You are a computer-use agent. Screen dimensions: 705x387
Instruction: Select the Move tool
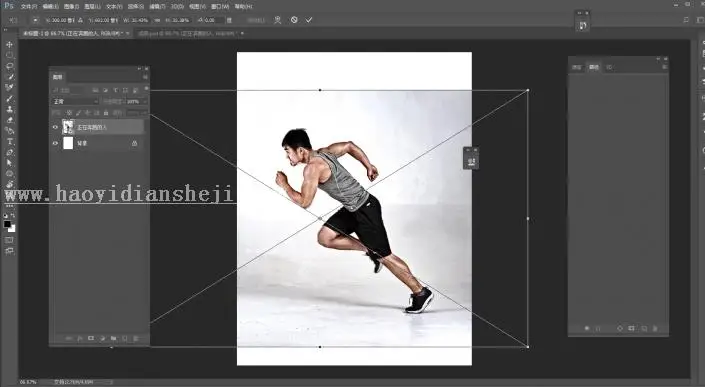tap(9, 44)
